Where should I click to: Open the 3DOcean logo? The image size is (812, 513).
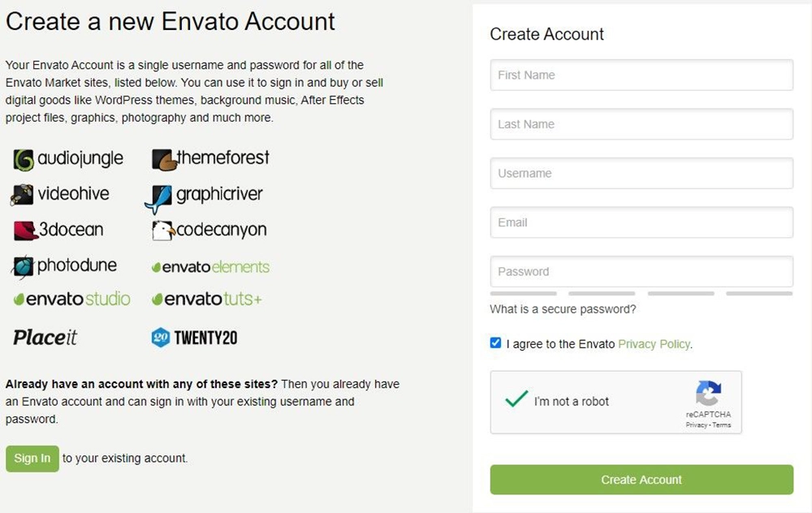[x=58, y=230]
